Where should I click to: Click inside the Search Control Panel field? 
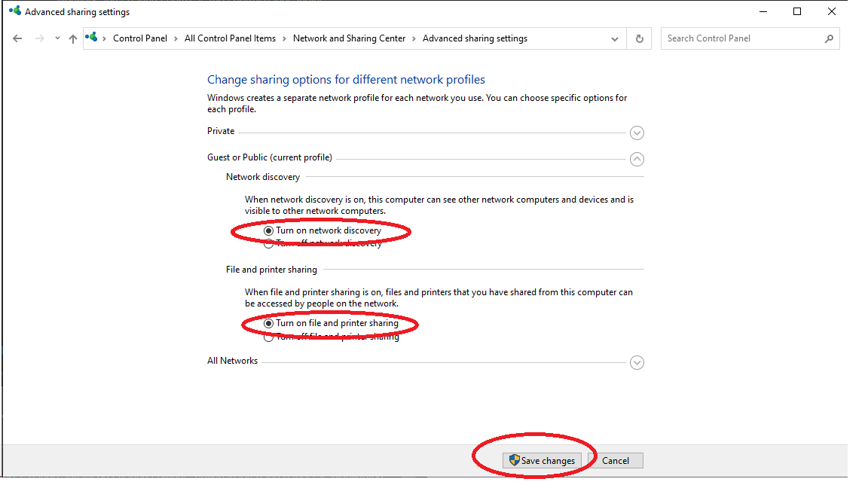coord(742,38)
